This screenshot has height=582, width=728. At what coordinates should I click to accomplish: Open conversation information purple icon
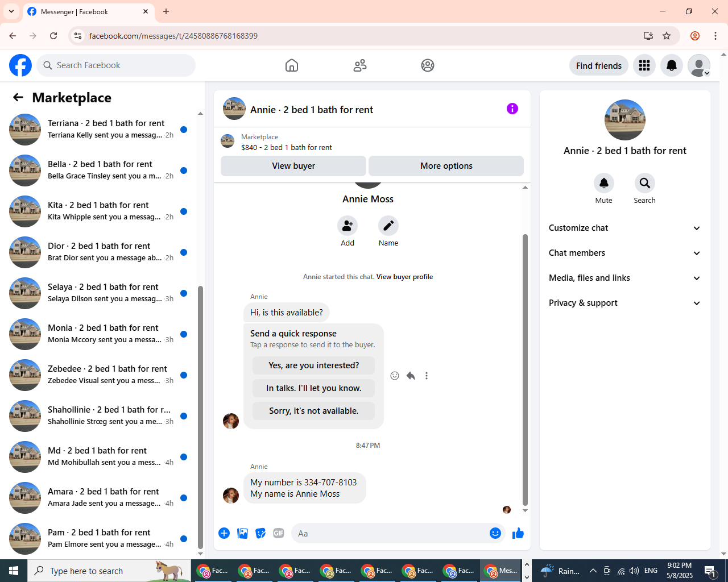(512, 109)
